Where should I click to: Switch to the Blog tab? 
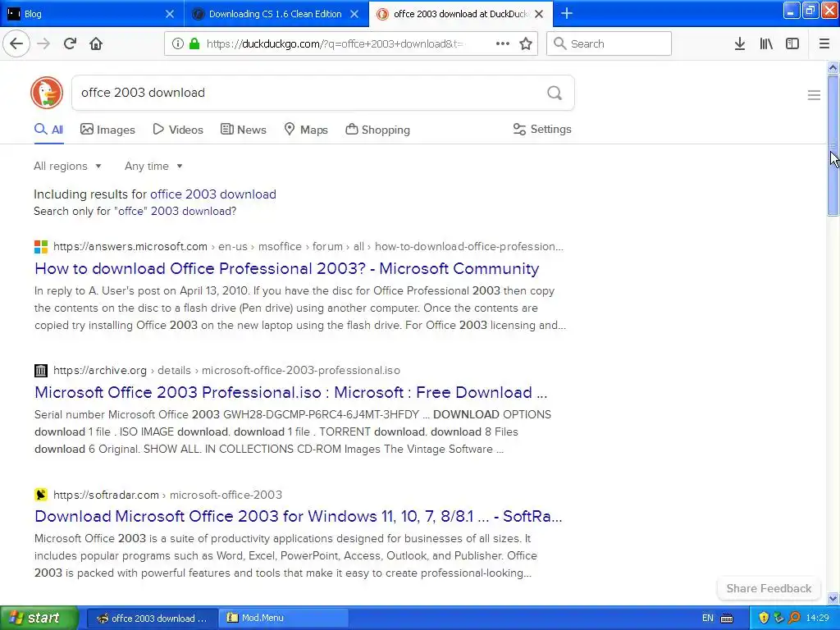point(91,14)
